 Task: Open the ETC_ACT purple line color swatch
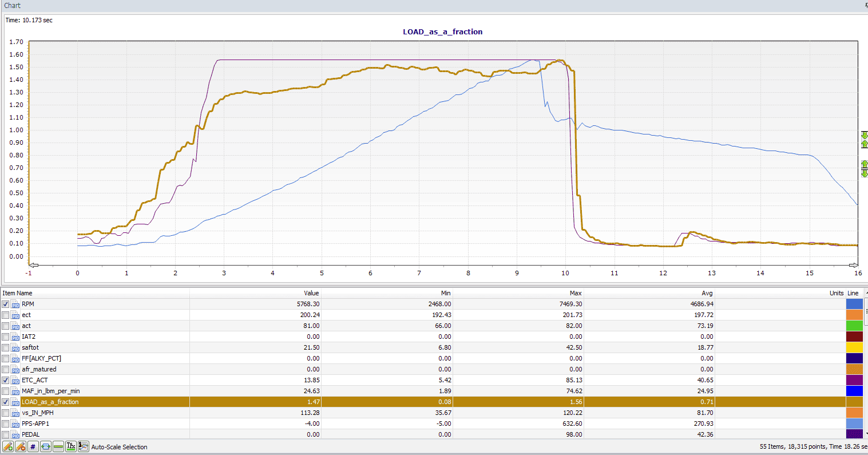point(854,381)
